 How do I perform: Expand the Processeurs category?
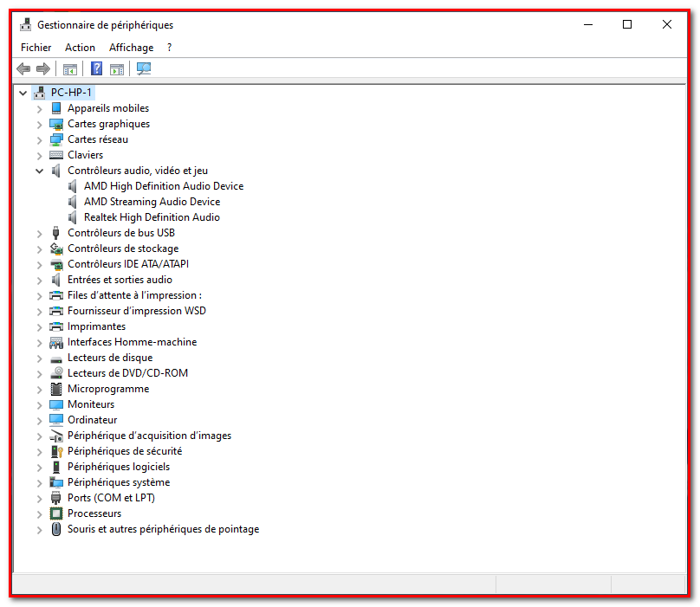click(39, 514)
